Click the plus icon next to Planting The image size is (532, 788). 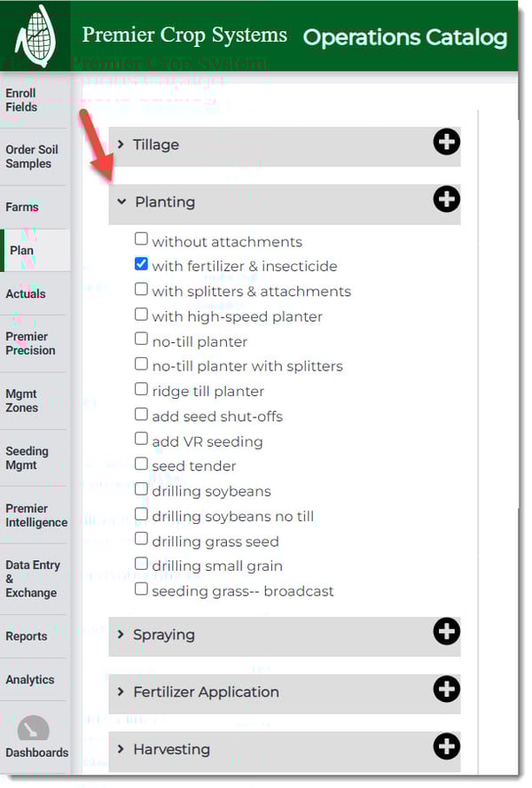[x=446, y=199]
